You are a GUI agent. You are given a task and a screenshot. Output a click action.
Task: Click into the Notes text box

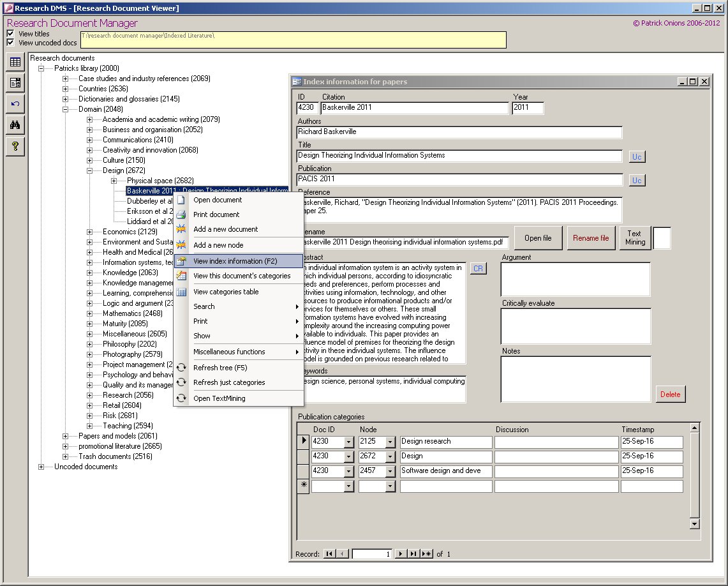point(576,379)
